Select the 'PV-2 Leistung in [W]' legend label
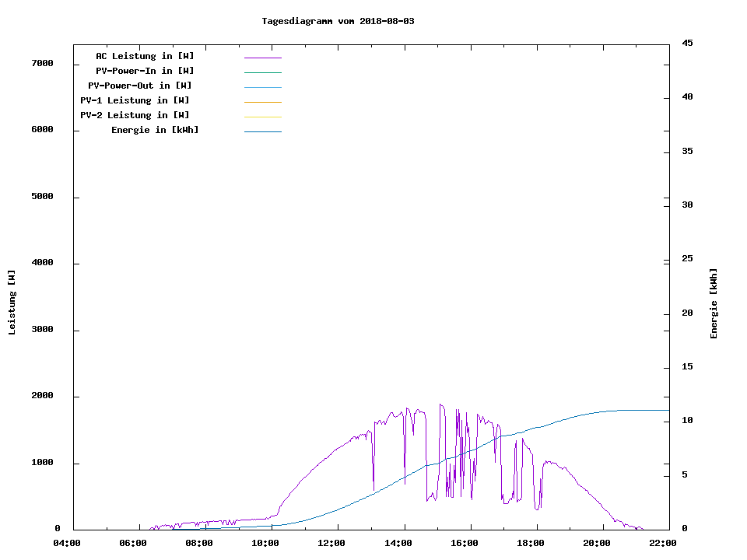The height and width of the screenshot is (560, 747). pos(135,115)
